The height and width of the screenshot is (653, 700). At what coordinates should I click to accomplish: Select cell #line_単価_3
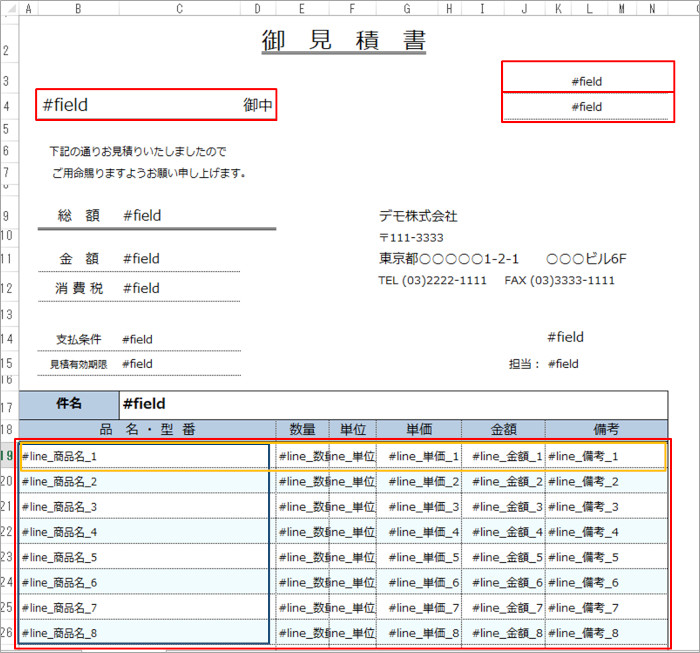[419, 507]
